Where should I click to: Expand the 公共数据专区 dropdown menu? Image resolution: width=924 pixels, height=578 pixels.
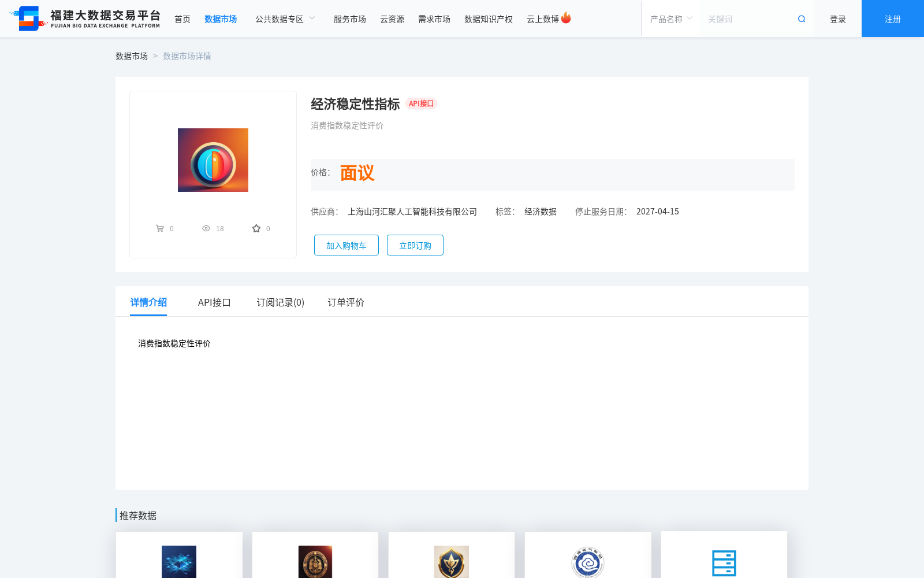pyautogui.click(x=285, y=19)
